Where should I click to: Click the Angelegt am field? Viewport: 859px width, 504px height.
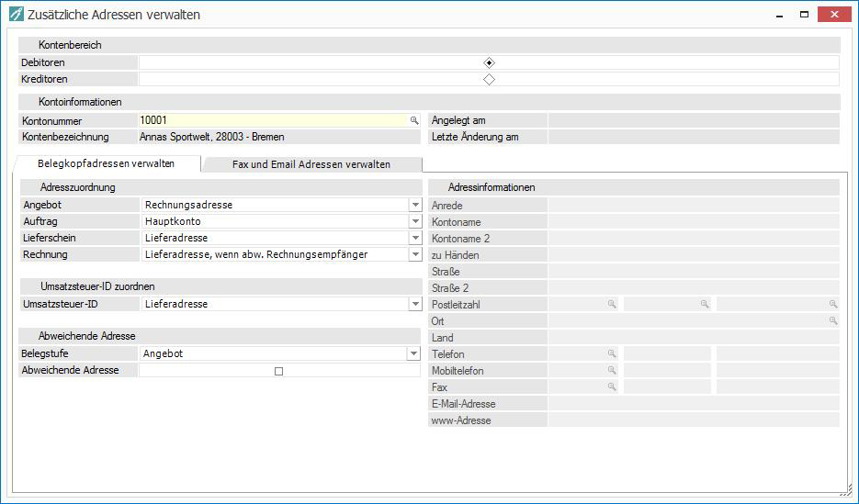point(694,120)
